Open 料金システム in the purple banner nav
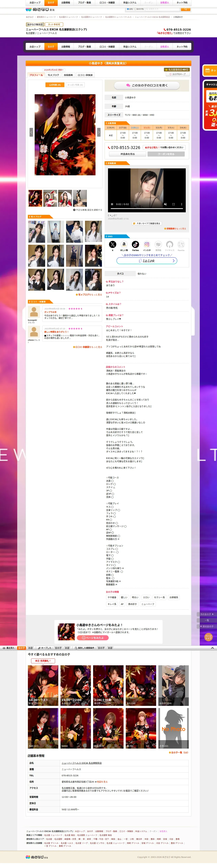This screenshot has height=868, width=217. (x=130, y=46)
